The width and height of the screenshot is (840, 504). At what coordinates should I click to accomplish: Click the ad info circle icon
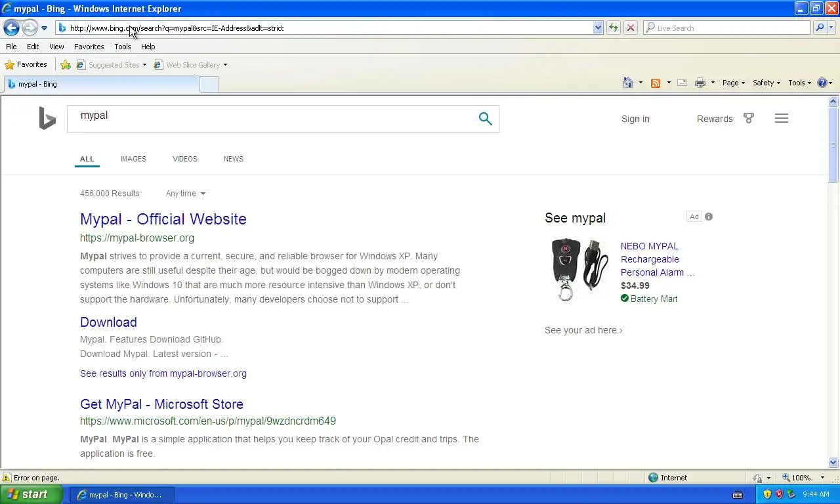coord(709,217)
